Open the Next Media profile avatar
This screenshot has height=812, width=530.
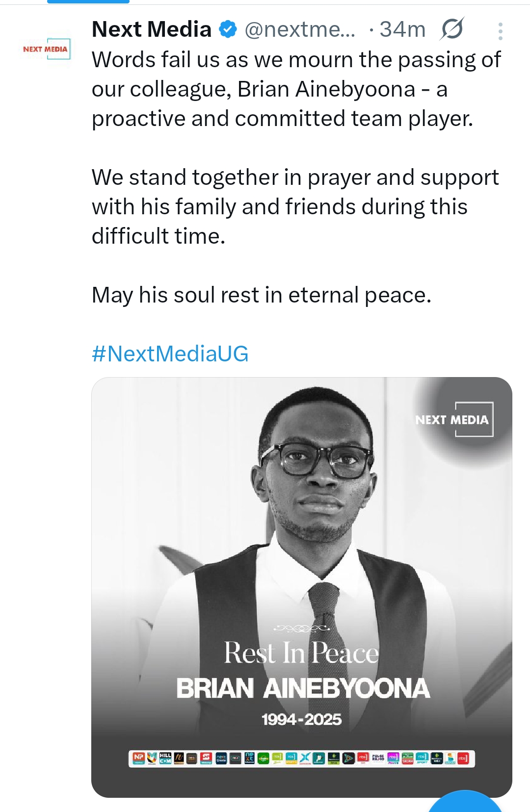(x=46, y=49)
